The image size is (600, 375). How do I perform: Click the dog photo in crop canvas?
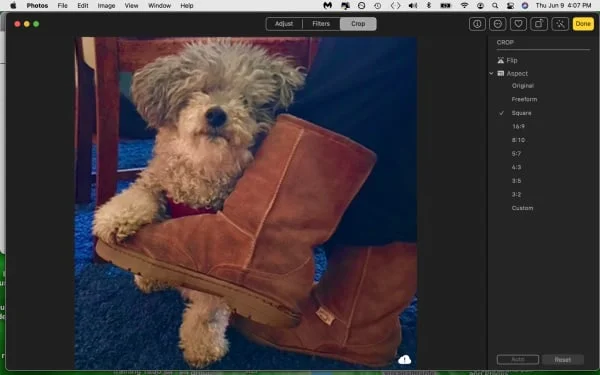click(x=246, y=203)
